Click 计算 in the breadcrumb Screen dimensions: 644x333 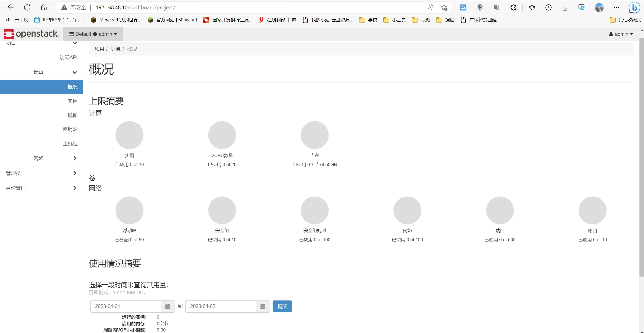pyautogui.click(x=116, y=49)
